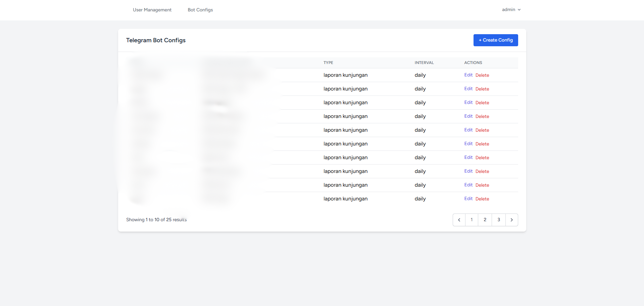Delete the fourth config row
The width and height of the screenshot is (644, 306).
click(482, 117)
